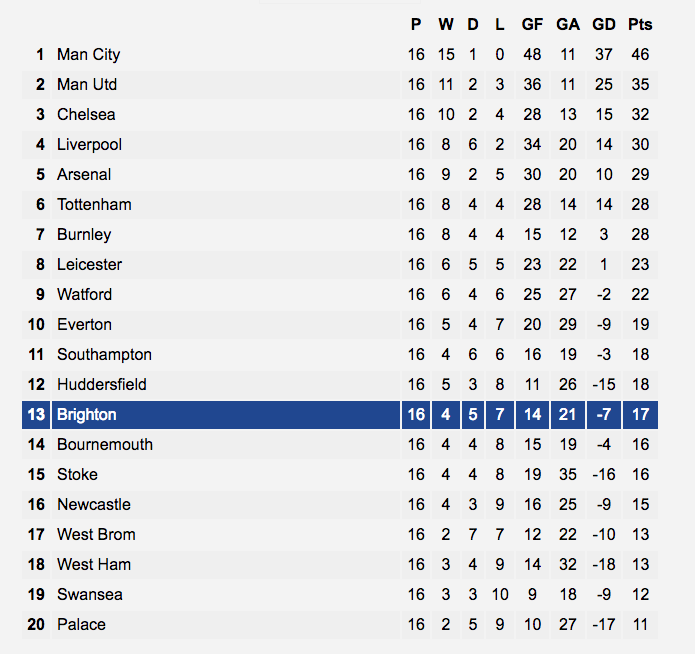Click the Man City team name
The height and width of the screenshot is (654, 695).
click(88, 55)
